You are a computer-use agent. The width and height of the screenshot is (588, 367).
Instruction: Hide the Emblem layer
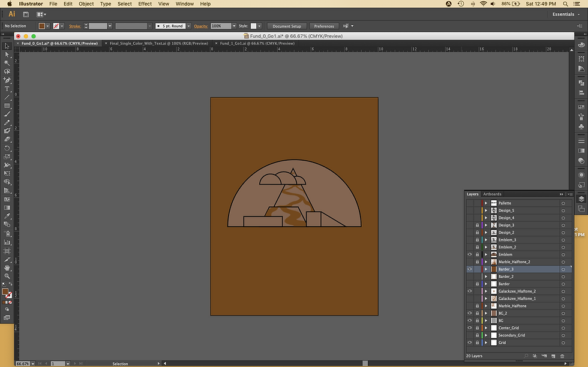click(x=470, y=254)
